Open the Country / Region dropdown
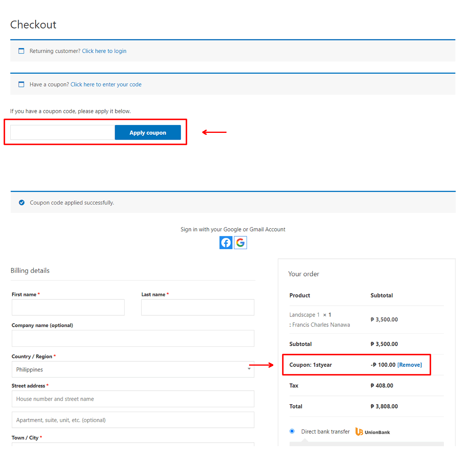476x466 pixels. 133,369
